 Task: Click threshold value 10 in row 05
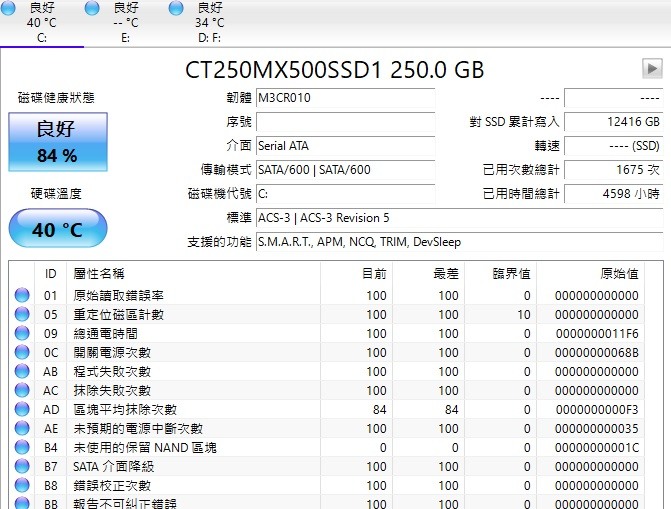(524, 315)
